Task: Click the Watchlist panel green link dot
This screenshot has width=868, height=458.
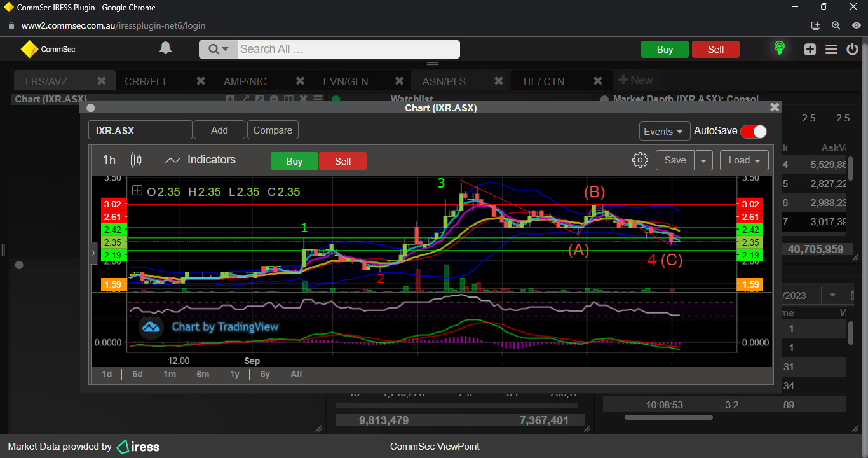Action: click(x=336, y=99)
